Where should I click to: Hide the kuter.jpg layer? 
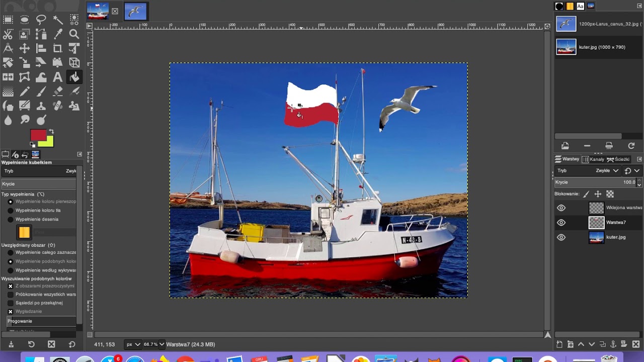pyautogui.click(x=561, y=237)
